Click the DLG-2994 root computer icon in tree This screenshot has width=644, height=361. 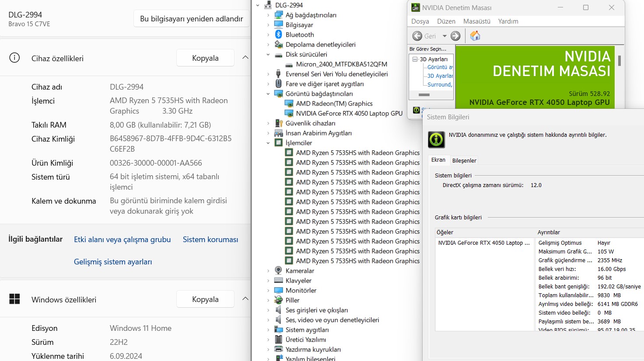(268, 5)
